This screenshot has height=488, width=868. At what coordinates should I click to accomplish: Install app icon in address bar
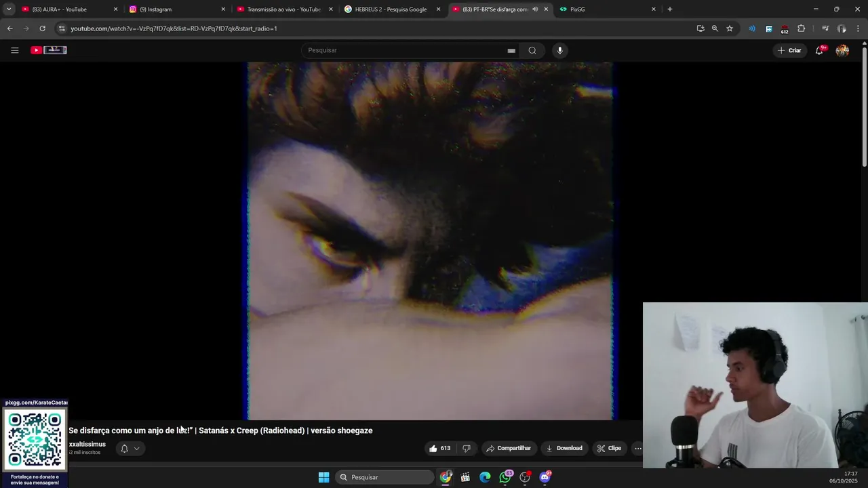point(701,28)
